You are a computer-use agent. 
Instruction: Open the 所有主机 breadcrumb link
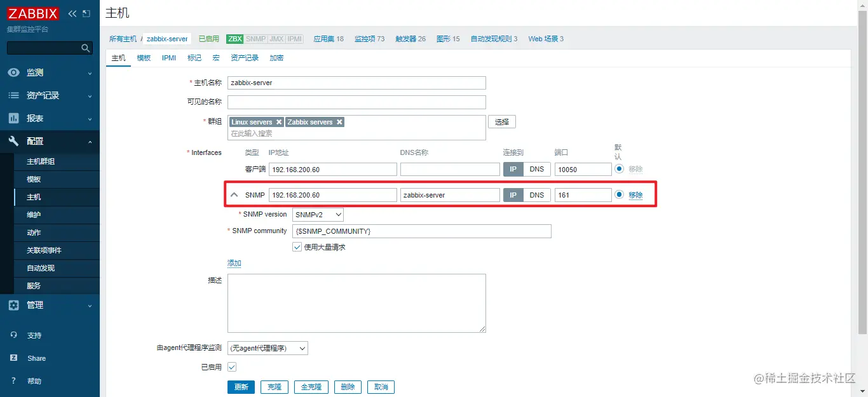click(x=123, y=39)
